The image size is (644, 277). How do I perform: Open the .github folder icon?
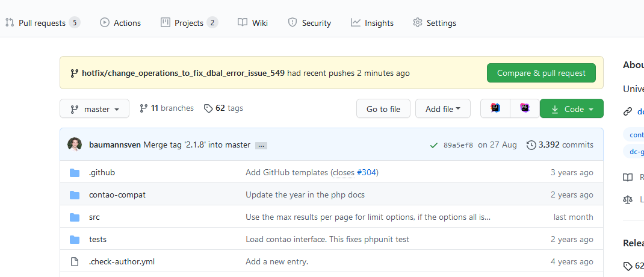[x=75, y=173]
